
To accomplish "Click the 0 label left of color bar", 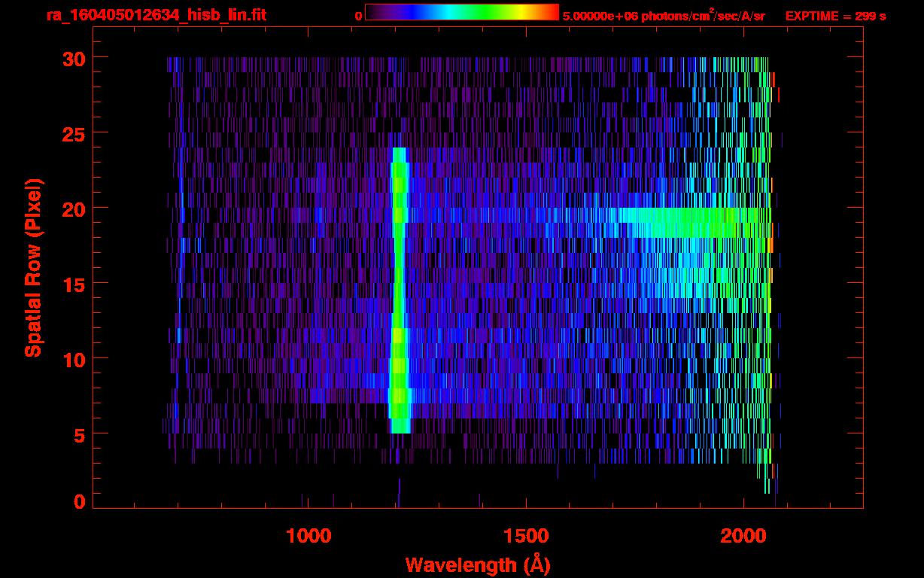I will [359, 16].
